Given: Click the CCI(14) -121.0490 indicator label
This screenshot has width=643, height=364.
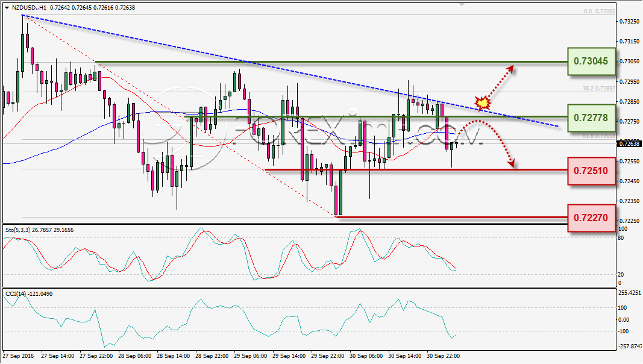Looking at the screenshot, I should pyautogui.click(x=29, y=294).
